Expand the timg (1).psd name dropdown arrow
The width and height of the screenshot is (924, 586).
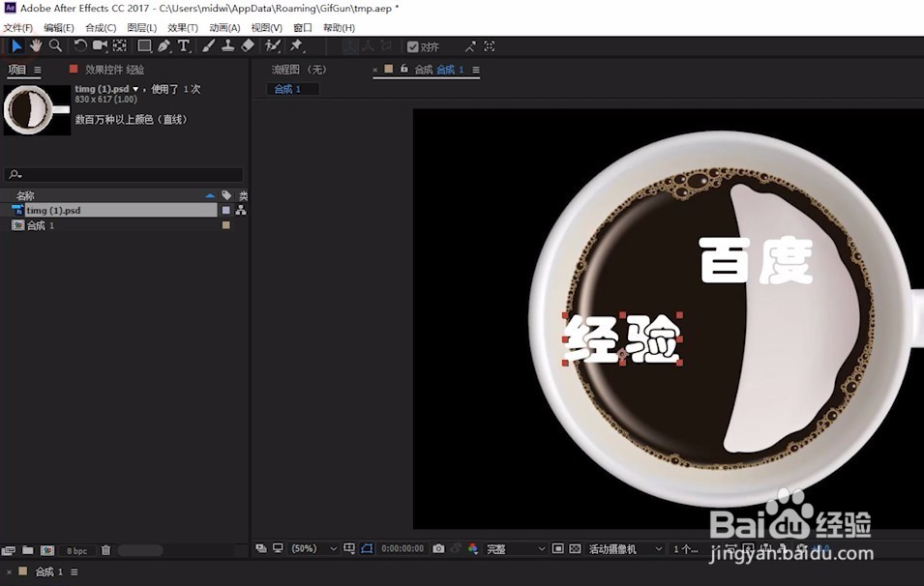[x=135, y=89]
